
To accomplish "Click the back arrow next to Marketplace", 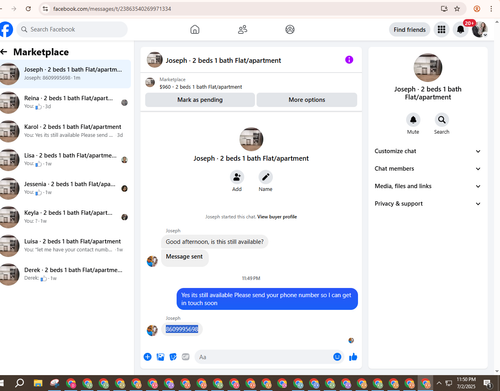I will (4, 52).
